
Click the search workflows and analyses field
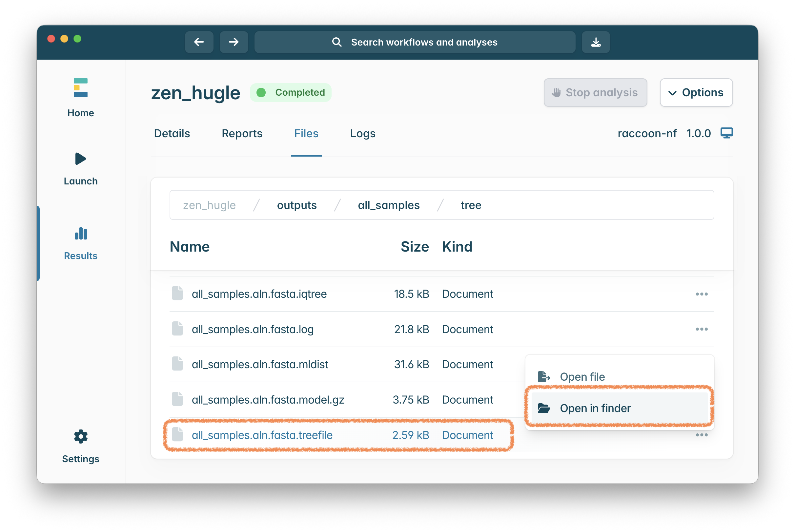pyautogui.click(x=414, y=42)
